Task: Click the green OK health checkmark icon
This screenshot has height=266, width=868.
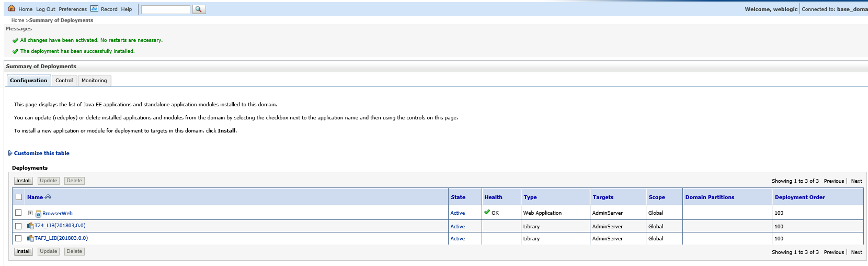Action: [x=487, y=212]
